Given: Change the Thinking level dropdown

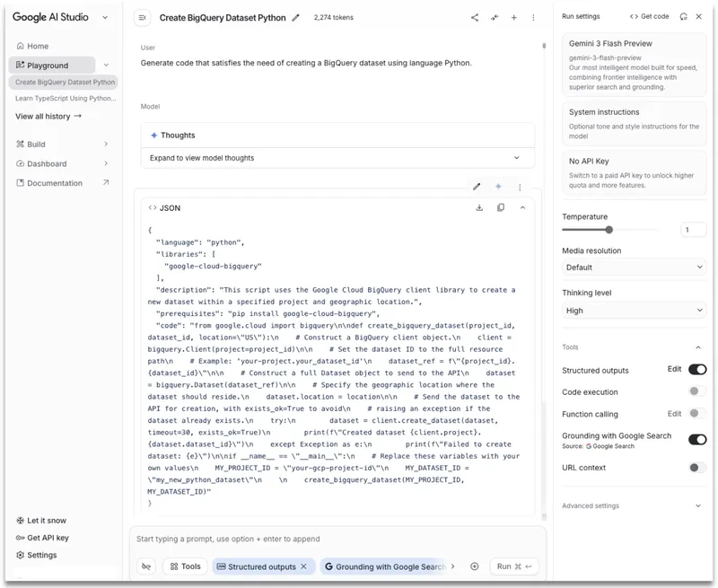Looking at the screenshot, I should 634,309.
